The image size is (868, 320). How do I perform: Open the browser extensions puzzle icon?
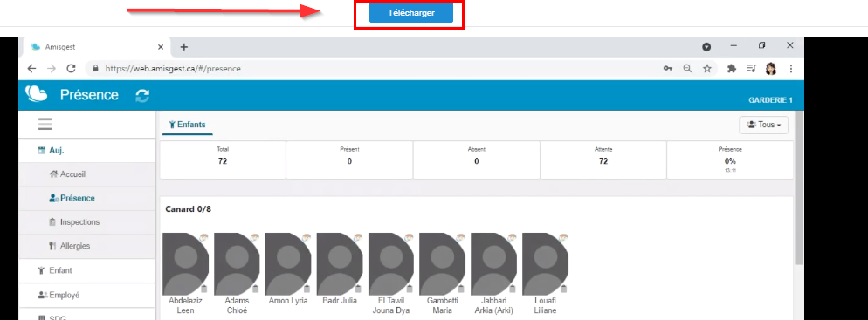click(732, 69)
